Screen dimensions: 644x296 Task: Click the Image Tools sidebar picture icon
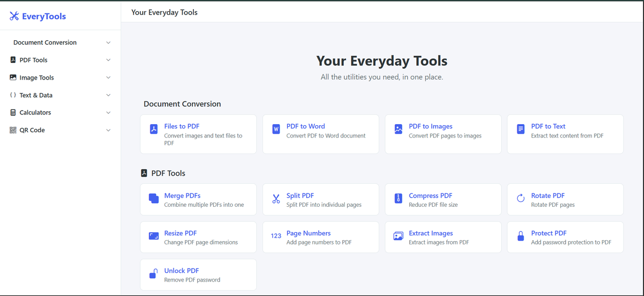tap(13, 77)
